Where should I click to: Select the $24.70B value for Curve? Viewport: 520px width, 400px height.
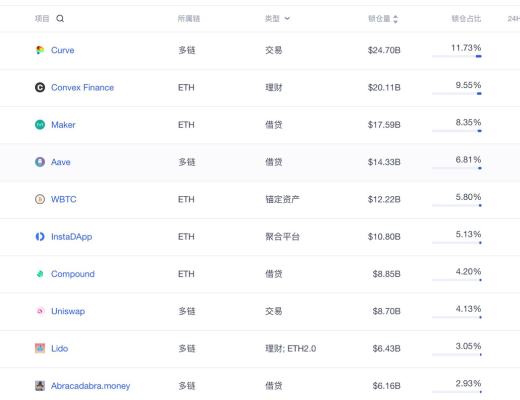(x=384, y=50)
